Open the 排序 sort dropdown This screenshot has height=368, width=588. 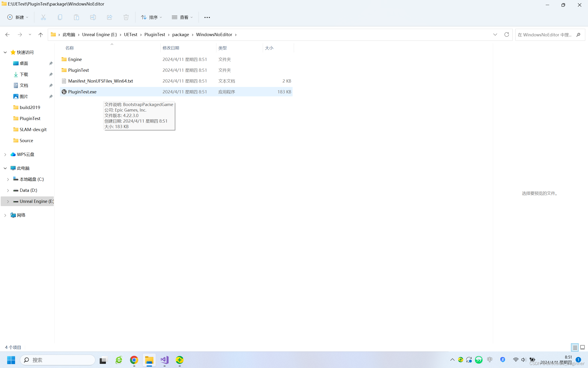point(151,17)
